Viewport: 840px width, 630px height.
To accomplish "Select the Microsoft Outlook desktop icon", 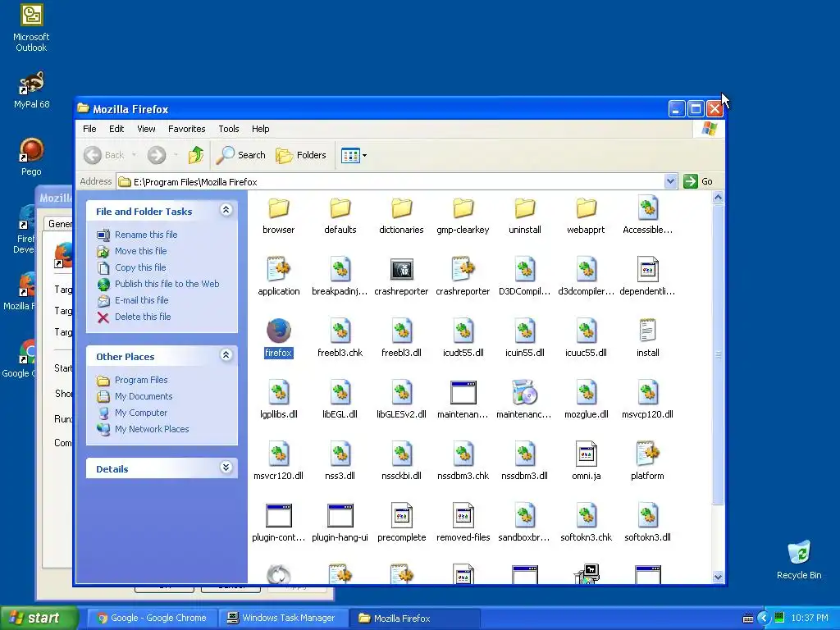I will [x=31, y=28].
